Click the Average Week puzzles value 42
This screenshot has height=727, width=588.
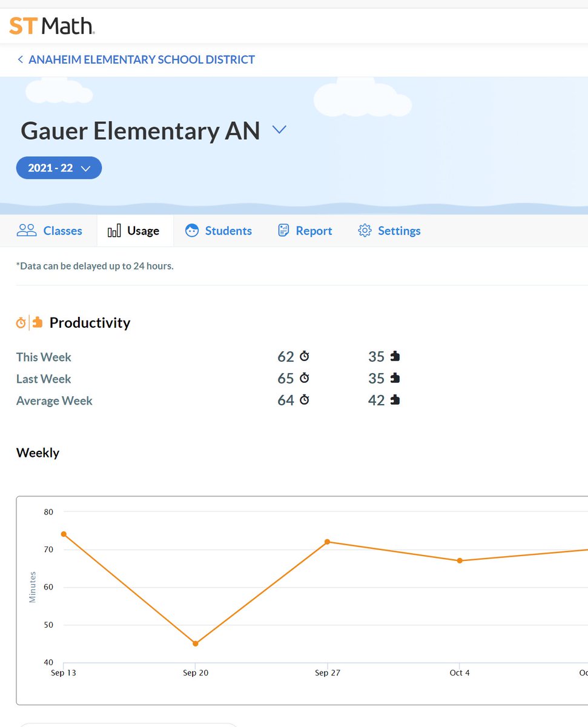point(377,400)
